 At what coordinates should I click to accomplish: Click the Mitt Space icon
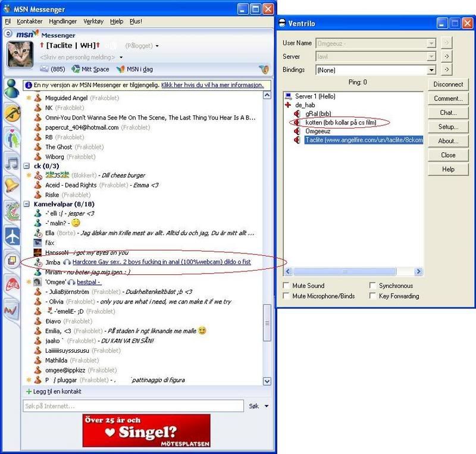(x=76, y=69)
